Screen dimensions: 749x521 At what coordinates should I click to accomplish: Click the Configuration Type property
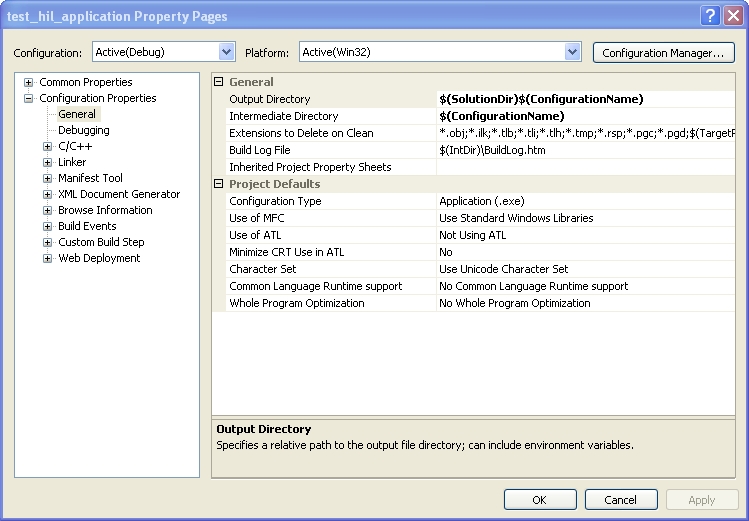point(275,201)
